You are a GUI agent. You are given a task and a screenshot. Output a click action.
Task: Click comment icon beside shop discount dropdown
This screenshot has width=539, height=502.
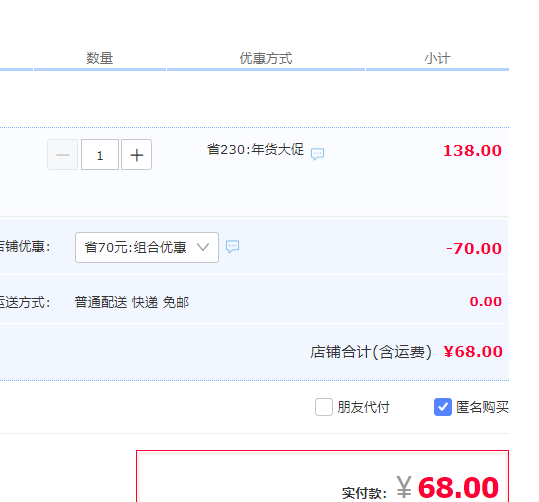pyautogui.click(x=232, y=247)
